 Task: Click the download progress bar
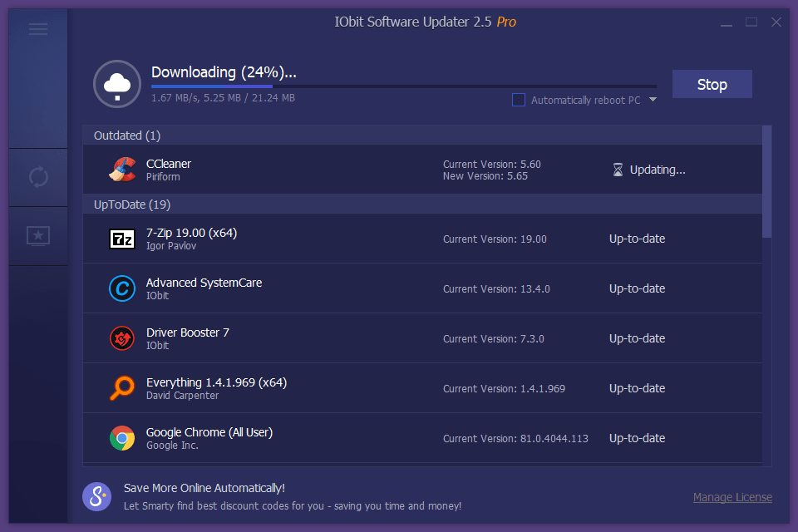coord(403,86)
